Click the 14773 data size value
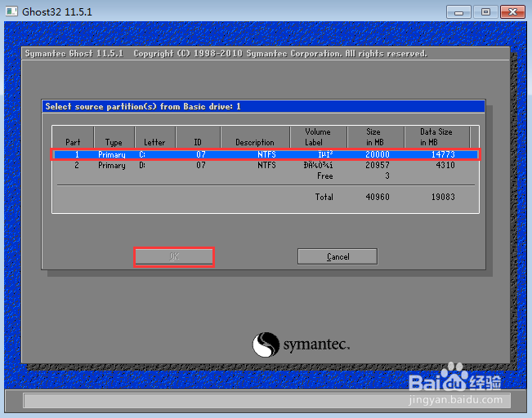Screen dimensions: 532x418 [443, 154]
